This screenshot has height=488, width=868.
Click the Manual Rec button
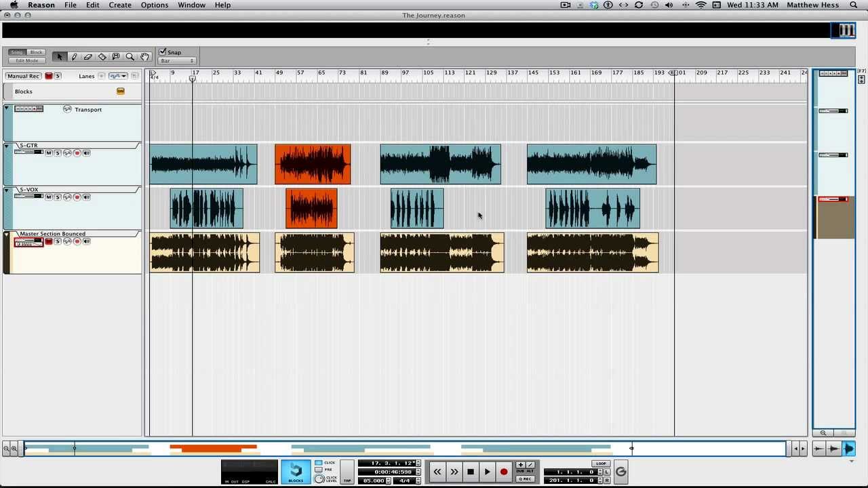(24, 76)
